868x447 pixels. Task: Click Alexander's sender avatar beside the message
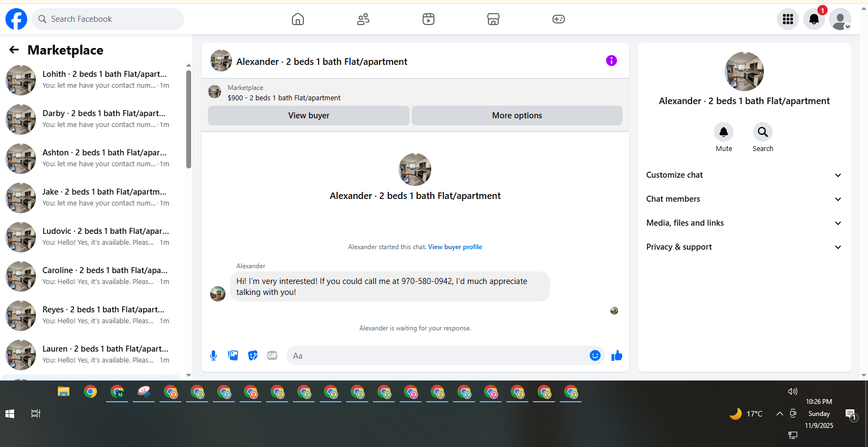pos(218,294)
